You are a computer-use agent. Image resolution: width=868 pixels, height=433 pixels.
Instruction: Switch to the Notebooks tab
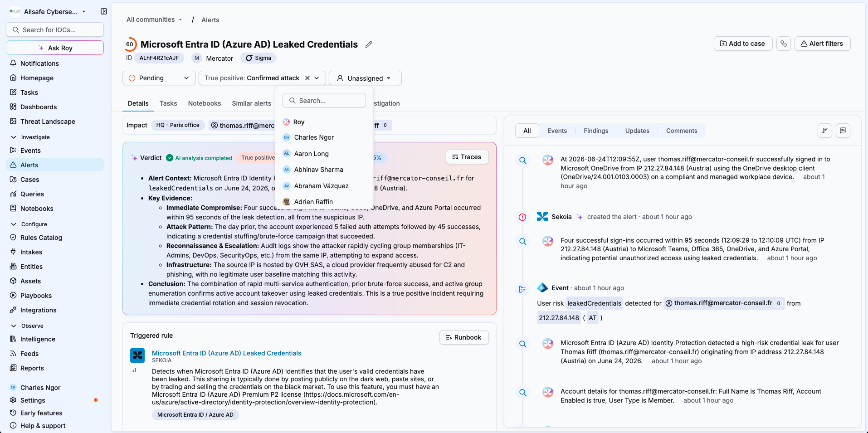click(x=205, y=103)
